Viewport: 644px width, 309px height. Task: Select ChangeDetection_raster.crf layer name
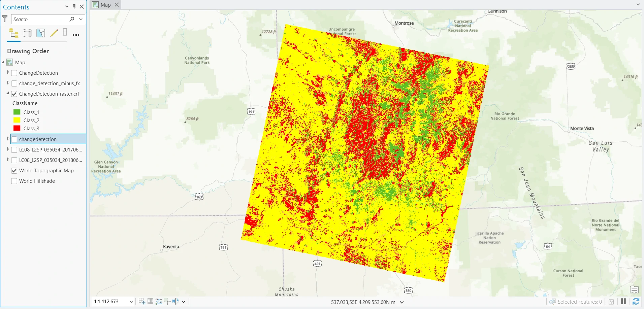[x=49, y=94]
